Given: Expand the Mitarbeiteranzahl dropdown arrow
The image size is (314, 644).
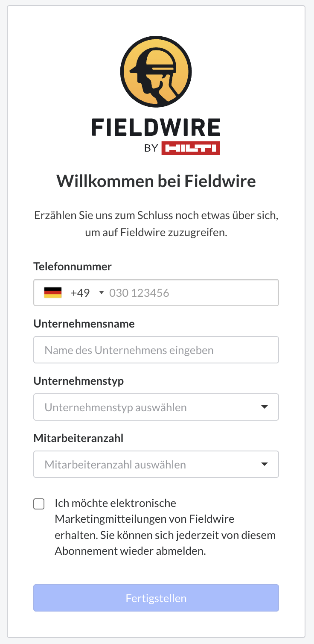Looking at the screenshot, I should [x=265, y=465].
